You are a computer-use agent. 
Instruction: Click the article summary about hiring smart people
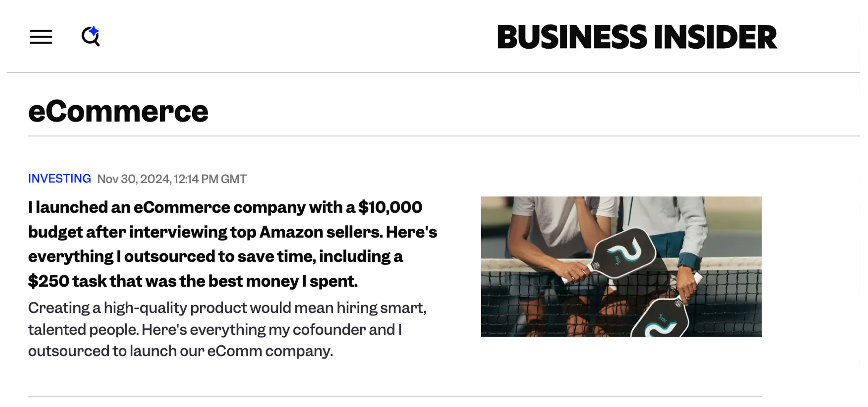(227, 329)
